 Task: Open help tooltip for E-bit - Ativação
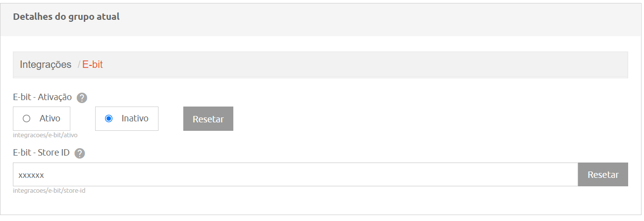82,98
